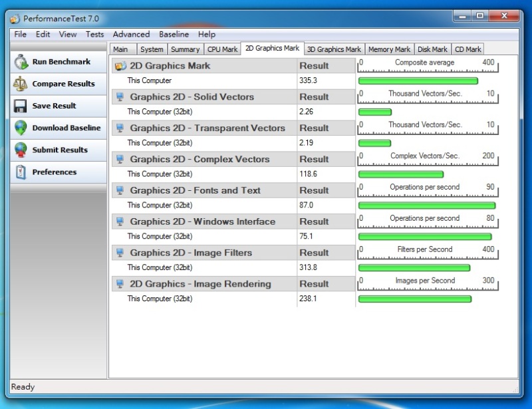Viewport: 532px width, 409px height.
Task: Maximize the PerformanceTest window
Action: tap(479, 15)
